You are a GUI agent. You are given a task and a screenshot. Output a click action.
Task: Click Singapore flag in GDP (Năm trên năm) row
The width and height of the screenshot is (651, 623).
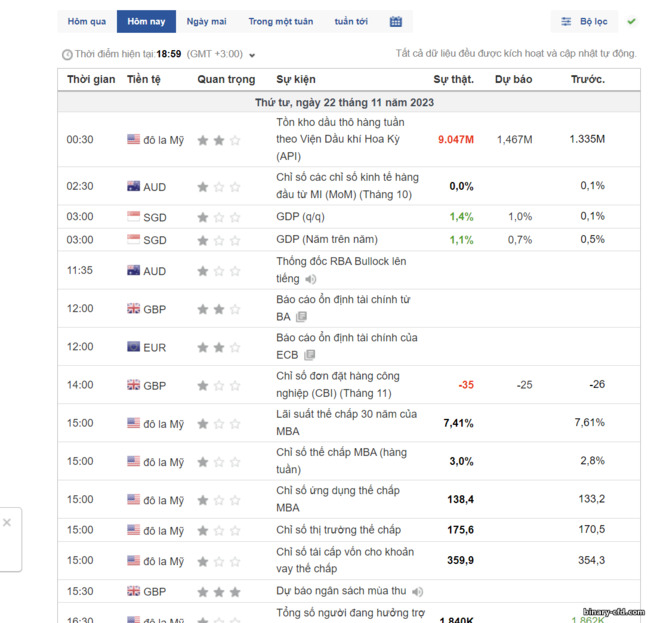pyautogui.click(x=133, y=239)
